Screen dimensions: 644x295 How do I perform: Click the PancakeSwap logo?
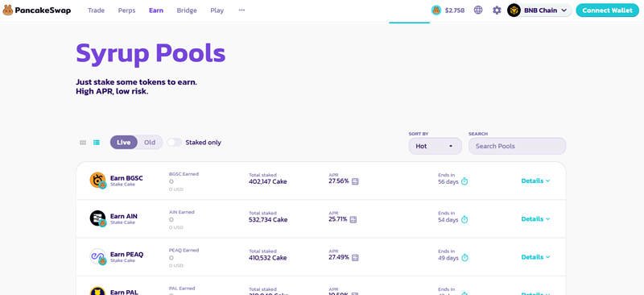point(37,10)
